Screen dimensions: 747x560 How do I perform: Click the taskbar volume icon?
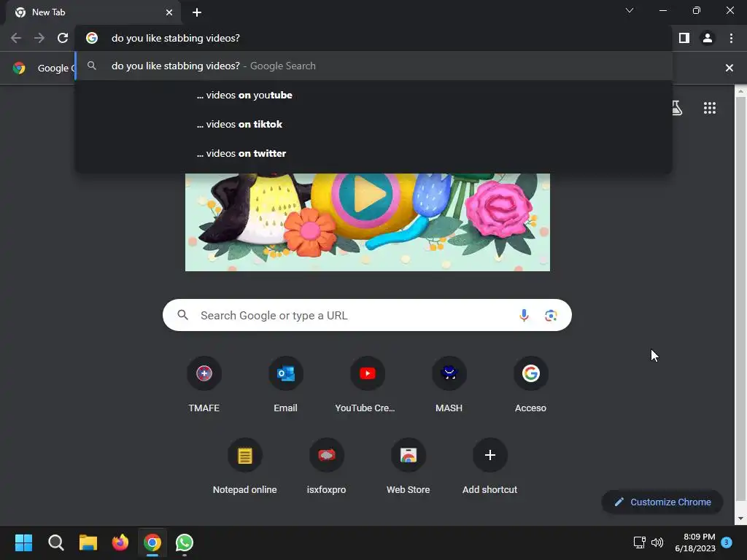click(x=657, y=542)
